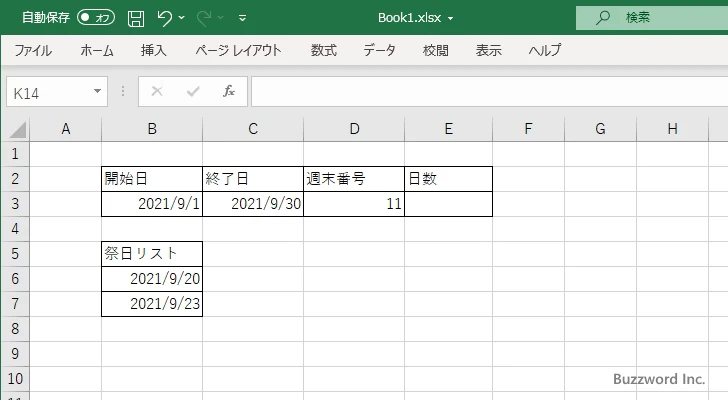This screenshot has height=400, width=728.
Task: Select row 3 header
Action: [15, 204]
